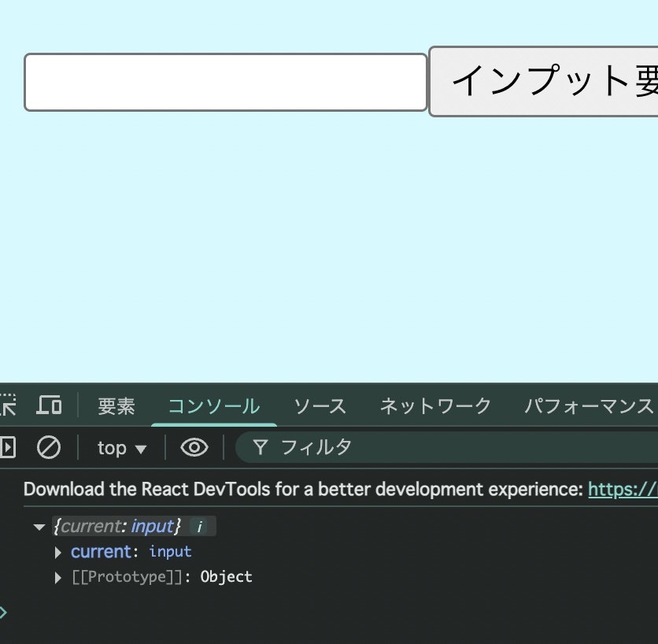The height and width of the screenshot is (644, 658).
Task: Click the Object prototype value text
Action: click(226, 577)
